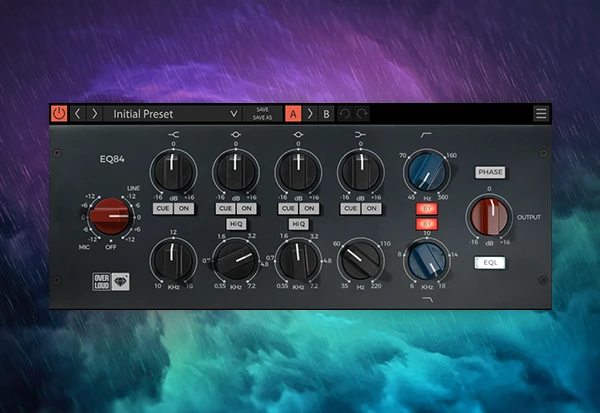Go to previous preset with left arrow

78,114
